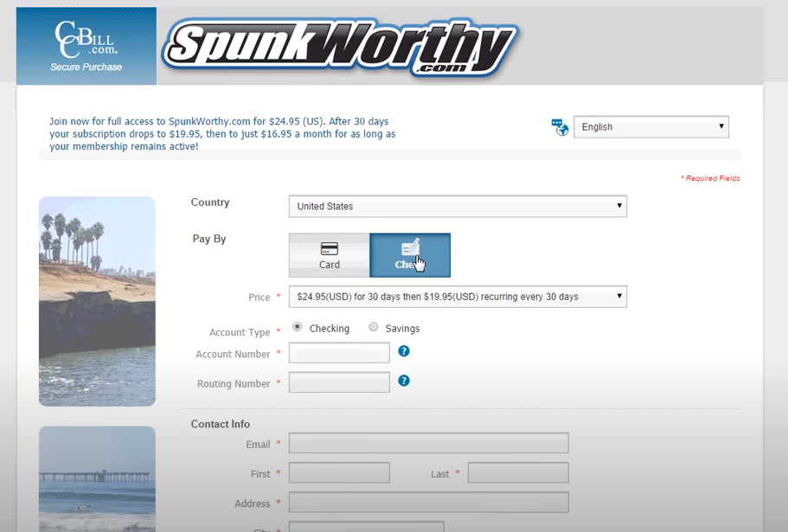Open help for Routing Number field
Screen dimensions: 788x532
404,381
